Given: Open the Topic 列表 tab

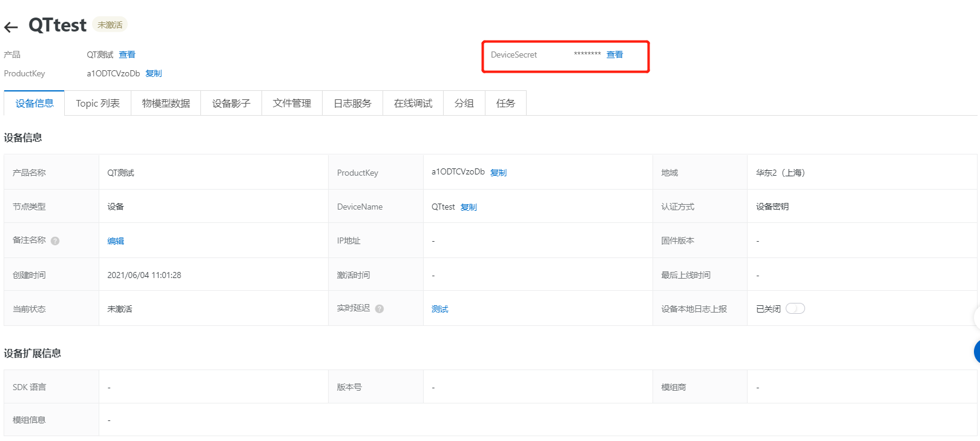Looking at the screenshot, I should 98,104.
